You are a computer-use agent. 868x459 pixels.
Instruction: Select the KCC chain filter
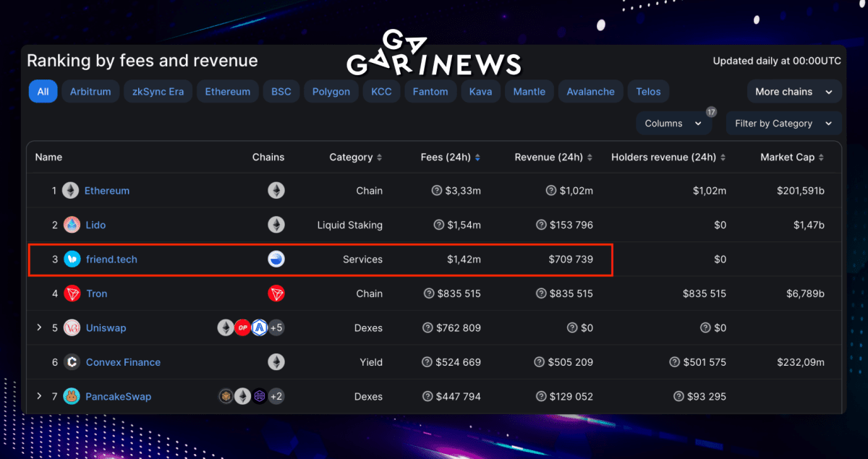coord(381,92)
